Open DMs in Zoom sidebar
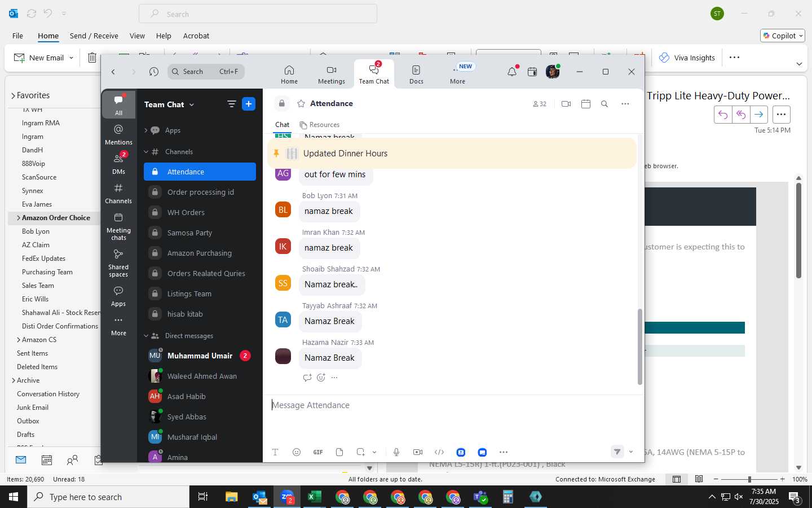The width and height of the screenshot is (812, 508). 118,164
